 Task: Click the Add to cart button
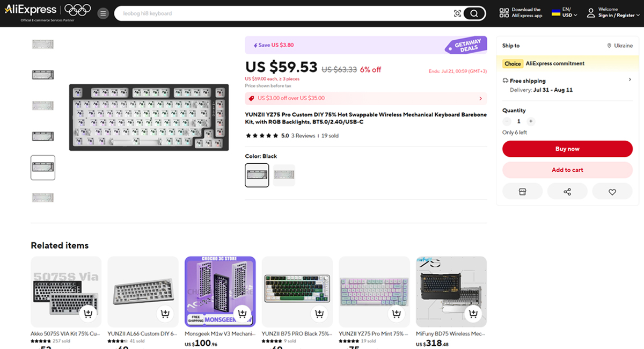coord(567,170)
